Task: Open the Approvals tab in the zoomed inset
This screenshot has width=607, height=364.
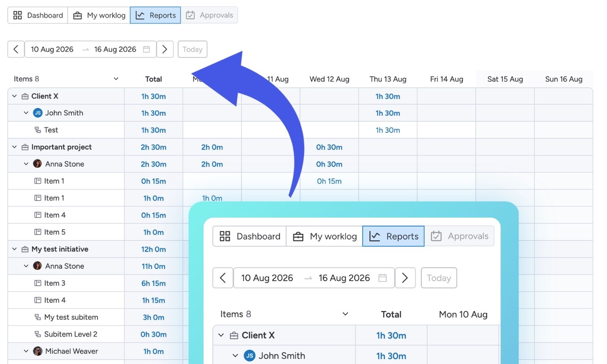Action: (459, 236)
